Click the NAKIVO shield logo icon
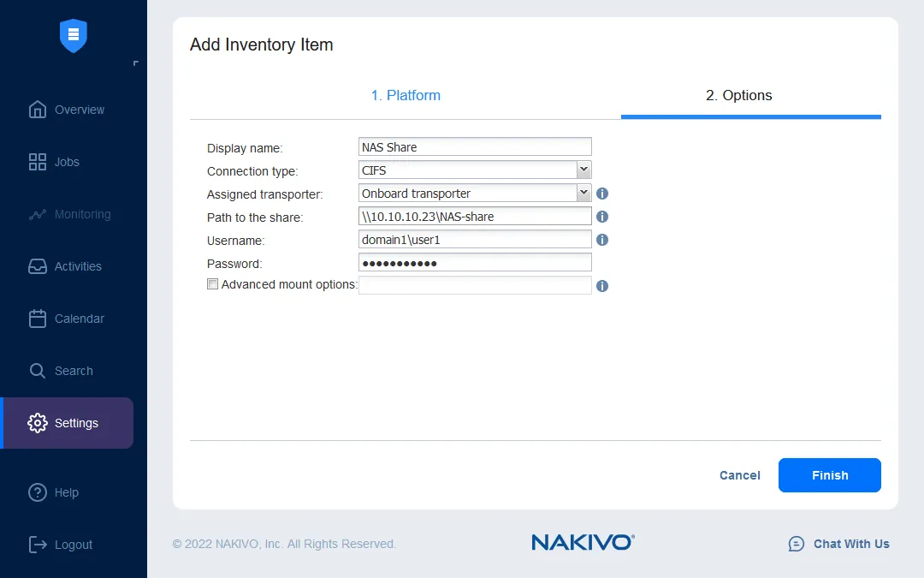 coord(74,35)
